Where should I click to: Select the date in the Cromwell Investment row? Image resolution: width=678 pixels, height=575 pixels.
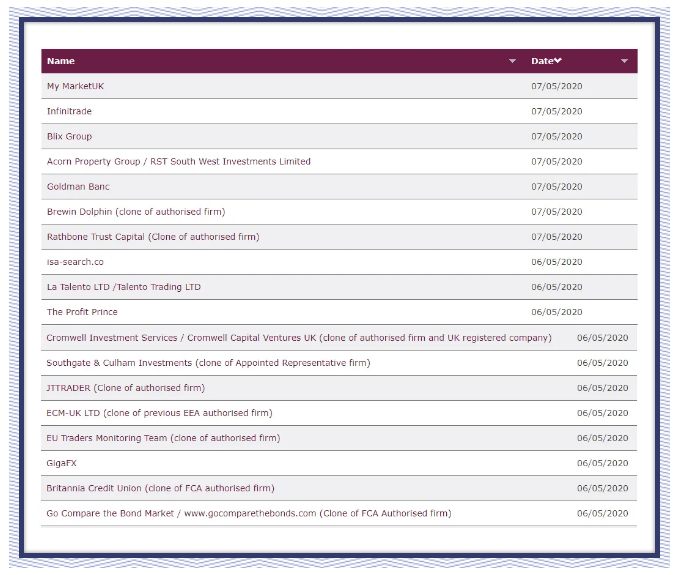[x=602, y=338]
